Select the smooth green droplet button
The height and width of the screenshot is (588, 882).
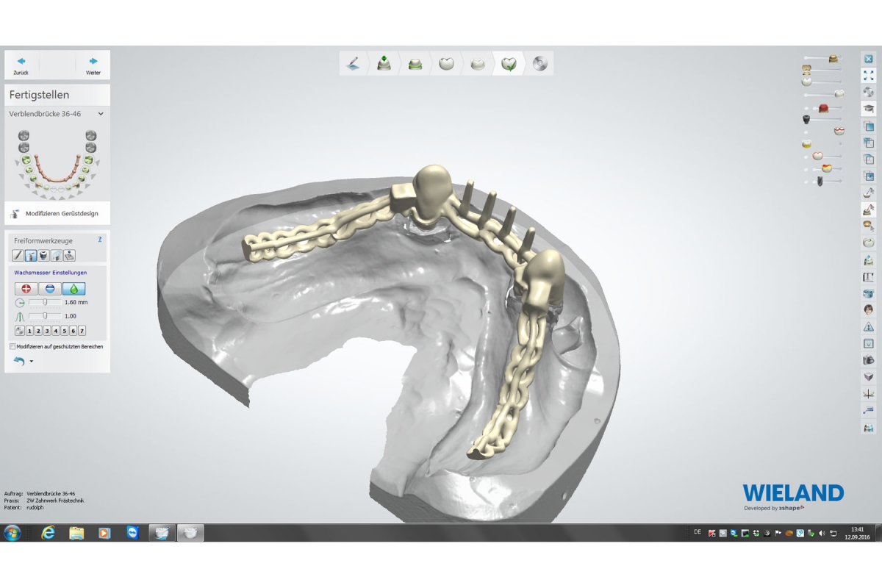(73, 289)
